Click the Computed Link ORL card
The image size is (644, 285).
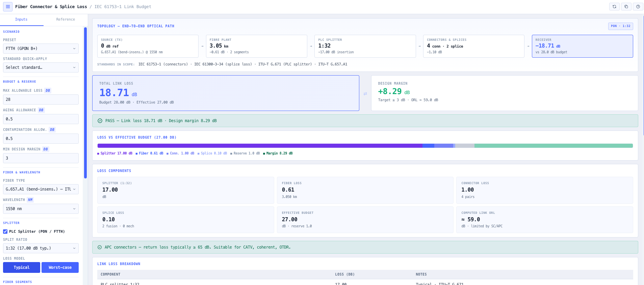(545, 220)
